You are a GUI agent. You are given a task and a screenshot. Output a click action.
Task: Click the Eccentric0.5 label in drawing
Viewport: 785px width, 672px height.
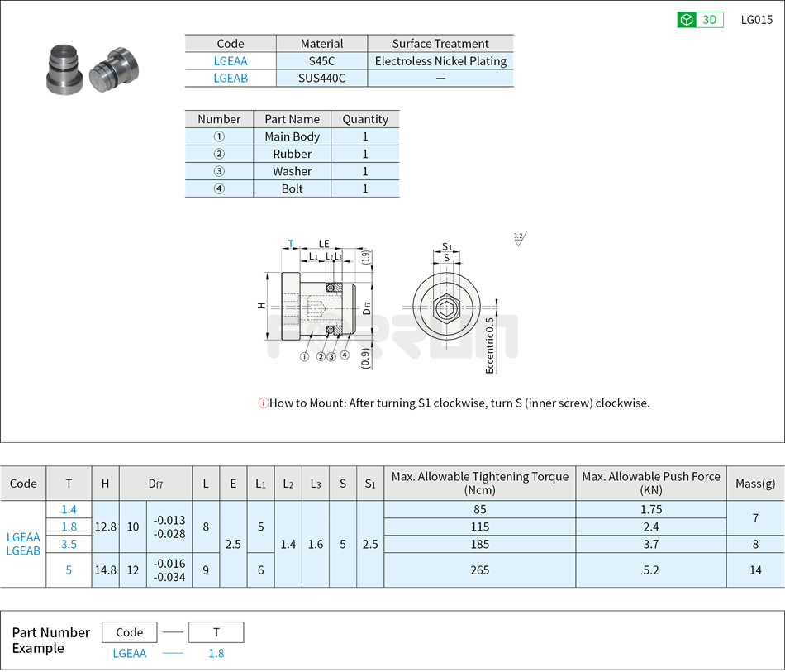(490, 345)
